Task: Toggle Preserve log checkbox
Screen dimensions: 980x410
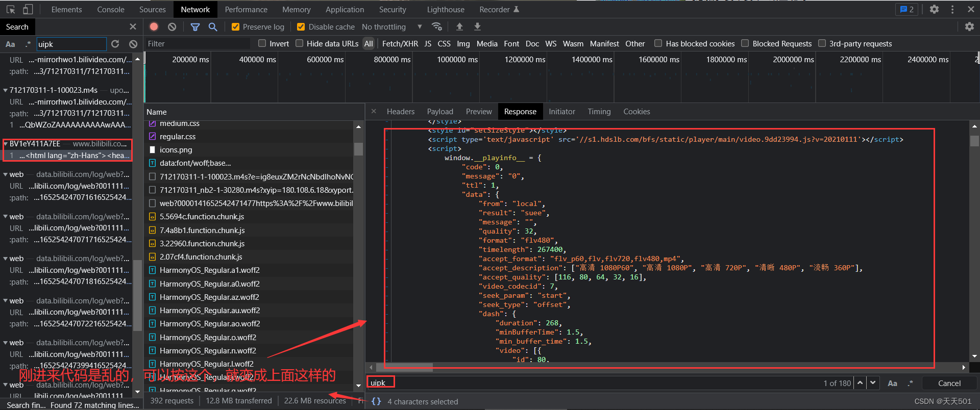Action: 235,27
